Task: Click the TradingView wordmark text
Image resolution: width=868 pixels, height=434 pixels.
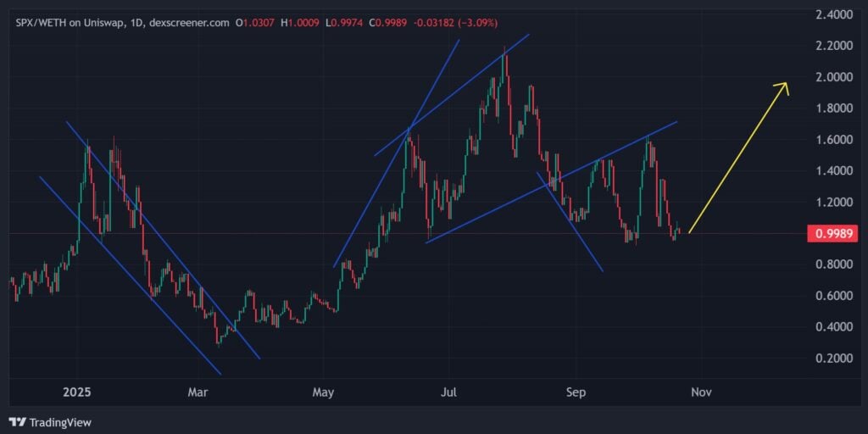Action: pyautogui.click(x=60, y=422)
